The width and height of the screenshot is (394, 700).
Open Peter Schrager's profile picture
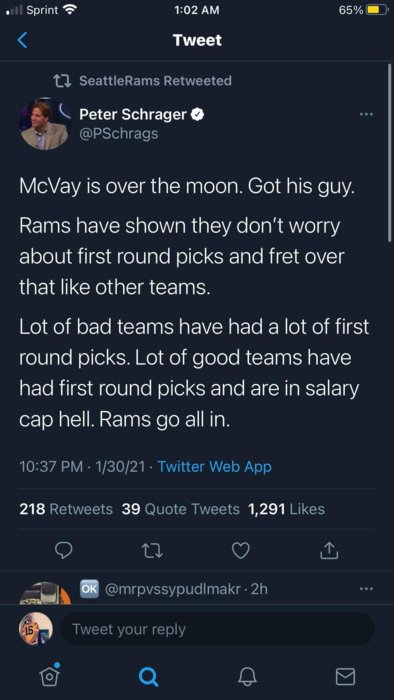tap(44, 124)
